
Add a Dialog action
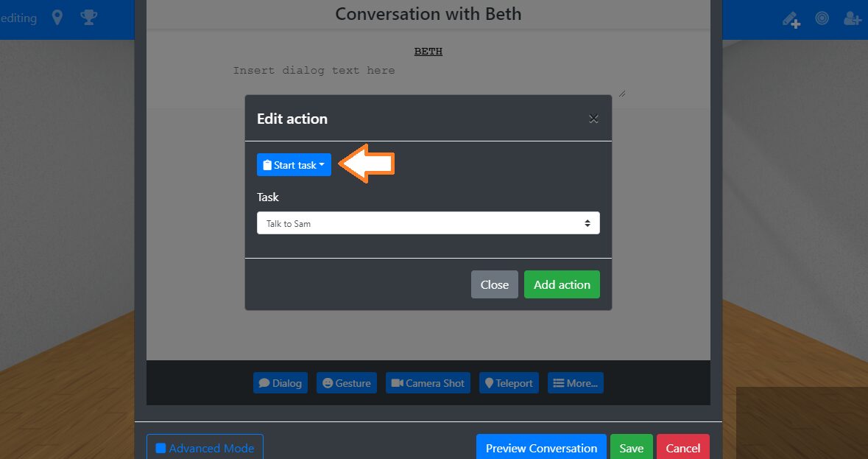pyautogui.click(x=280, y=383)
